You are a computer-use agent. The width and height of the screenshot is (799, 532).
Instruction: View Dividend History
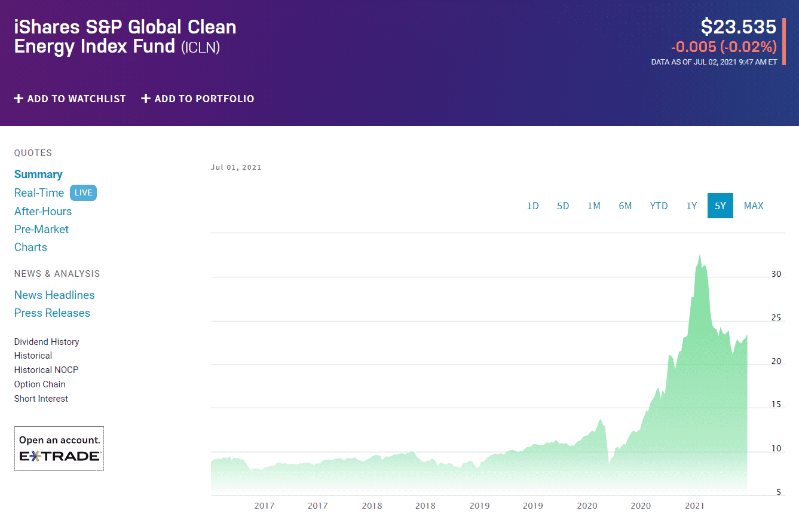tap(47, 342)
